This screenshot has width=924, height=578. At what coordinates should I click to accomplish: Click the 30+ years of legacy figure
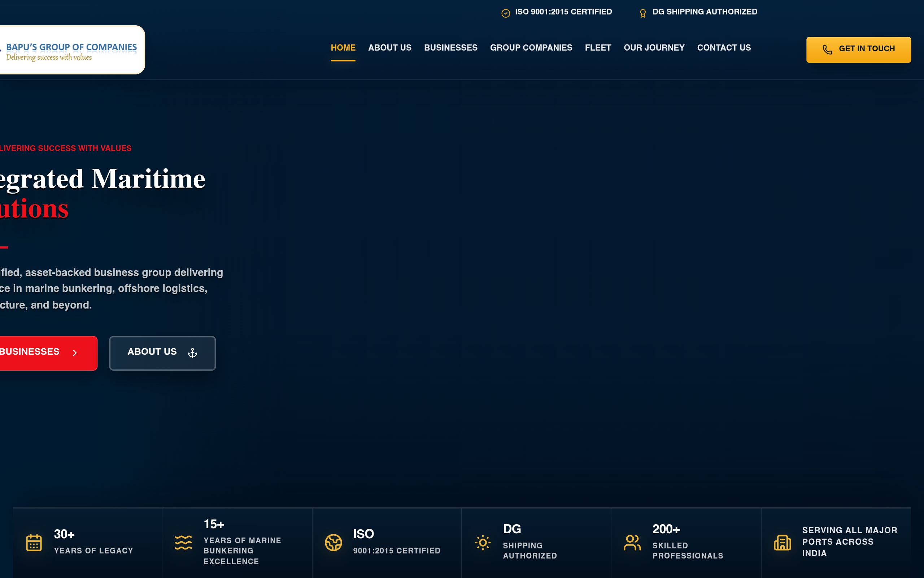coord(64,534)
